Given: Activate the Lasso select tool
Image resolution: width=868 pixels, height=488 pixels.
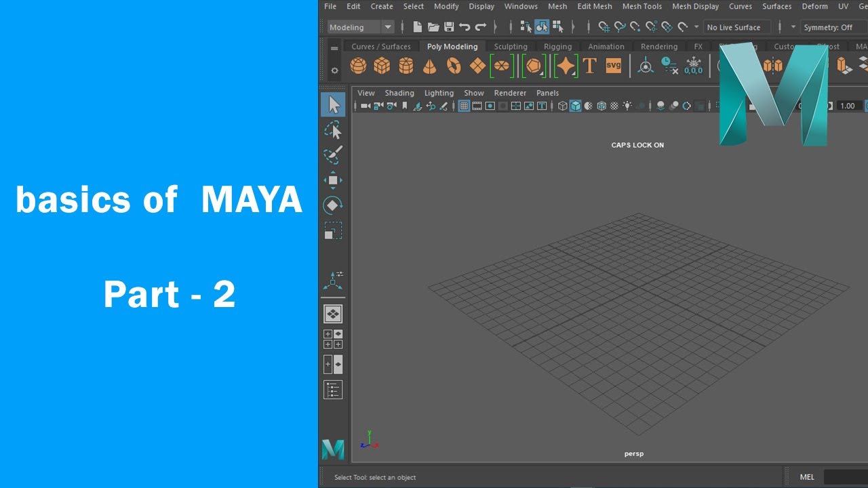Looking at the screenshot, I should (x=333, y=129).
